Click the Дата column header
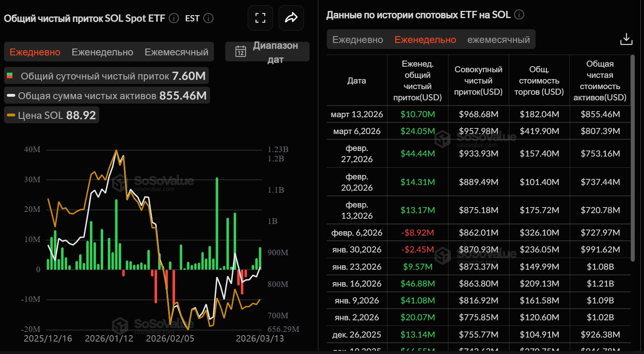Screen dimensions: 644x354 point(357,81)
